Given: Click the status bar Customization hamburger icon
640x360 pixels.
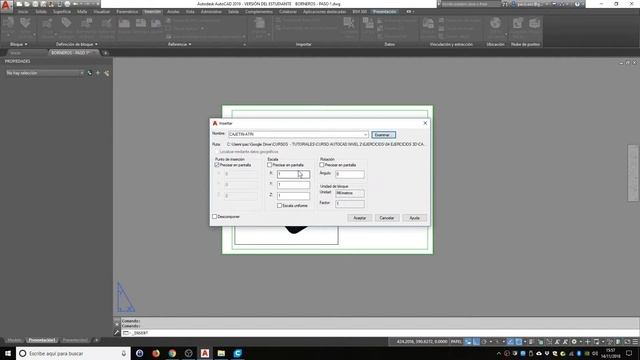Looking at the screenshot, I should coord(635,342).
